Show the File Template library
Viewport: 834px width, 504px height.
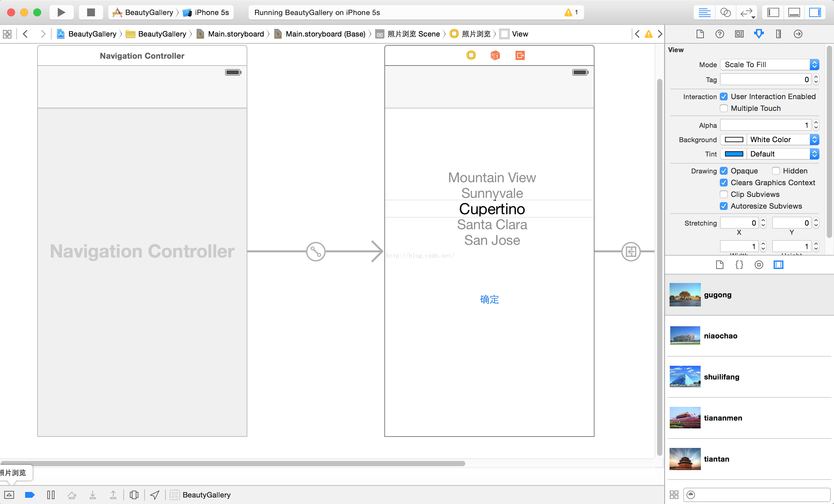pyautogui.click(x=719, y=264)
